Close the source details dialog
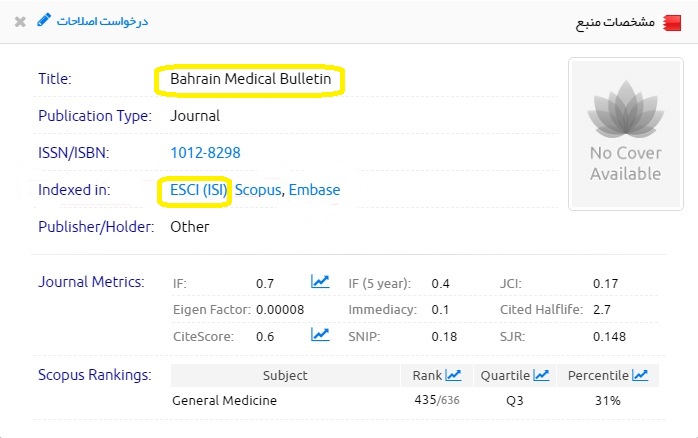Viewport: 698px width, 438px height. [20, 21]
